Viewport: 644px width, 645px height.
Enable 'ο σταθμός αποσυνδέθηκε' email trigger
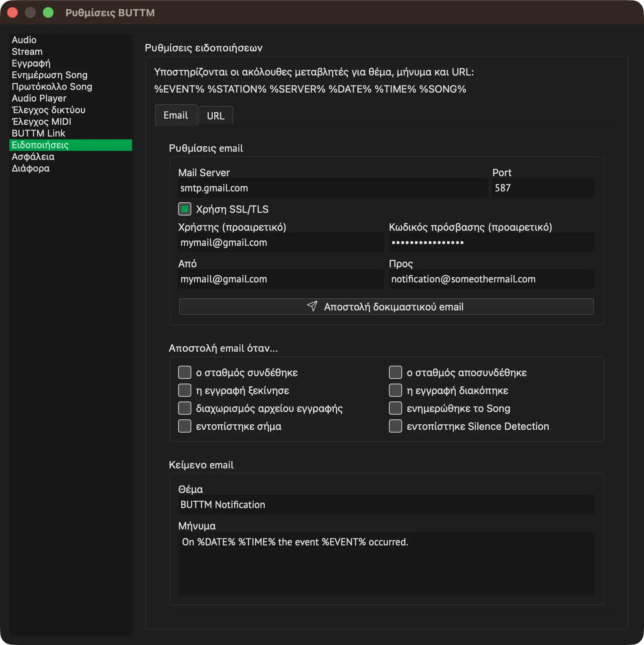[x=395, y=372]
